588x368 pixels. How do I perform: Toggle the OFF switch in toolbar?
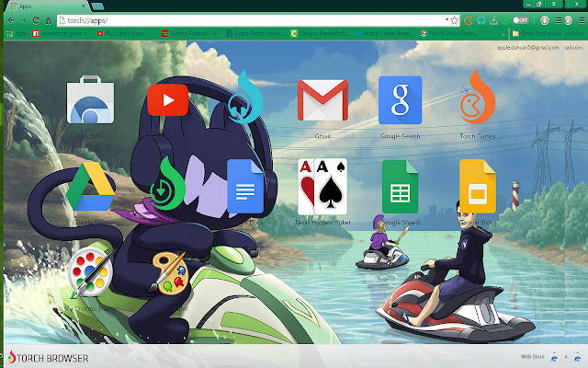pos(521,20)
